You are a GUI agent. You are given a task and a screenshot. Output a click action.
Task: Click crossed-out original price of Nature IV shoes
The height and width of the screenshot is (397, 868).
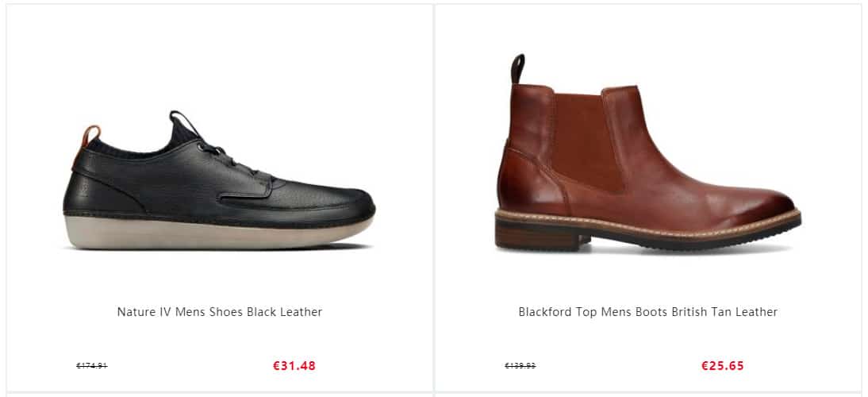(91, 366)
